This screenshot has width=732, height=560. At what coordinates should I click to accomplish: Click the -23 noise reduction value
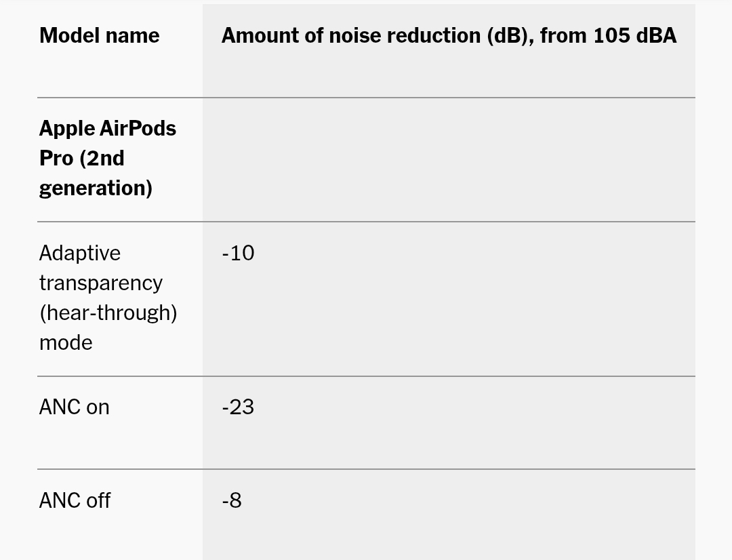(238, 407)
